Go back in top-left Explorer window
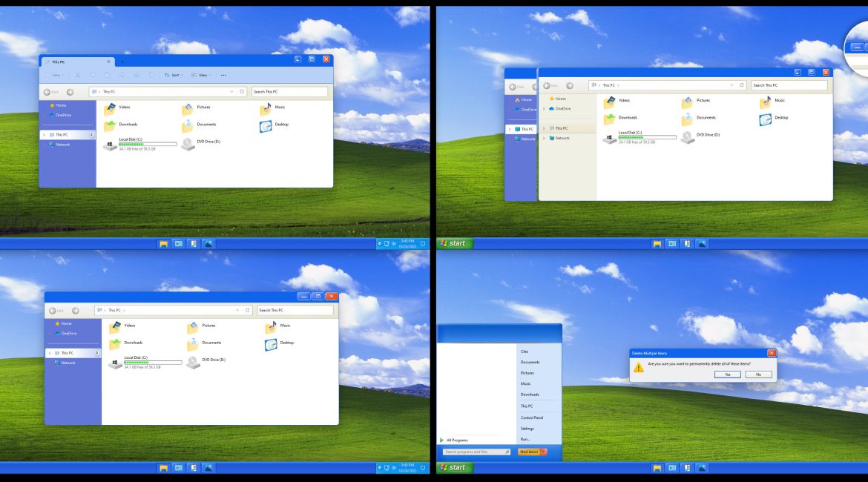The height and width of the screenshot is (482, 868). [x=51, y=92]
